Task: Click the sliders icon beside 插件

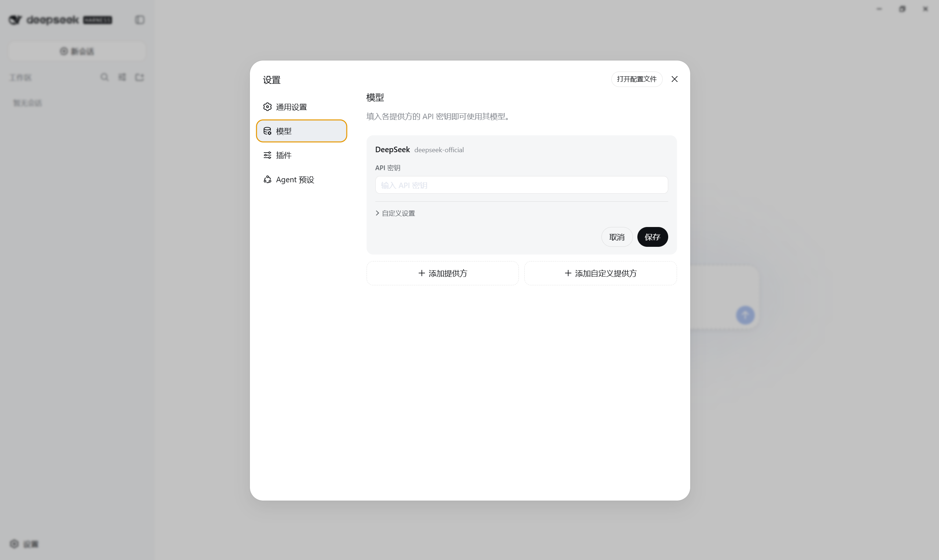Action: [267, 155]
